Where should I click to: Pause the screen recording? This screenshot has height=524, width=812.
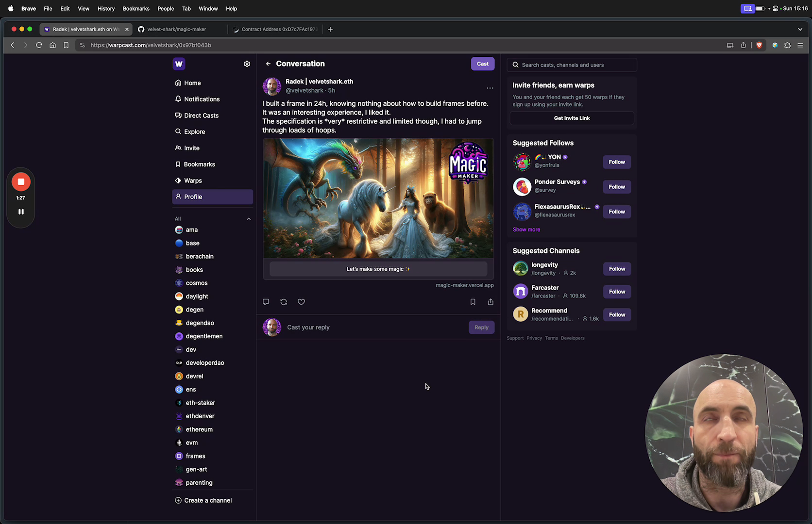21,212
